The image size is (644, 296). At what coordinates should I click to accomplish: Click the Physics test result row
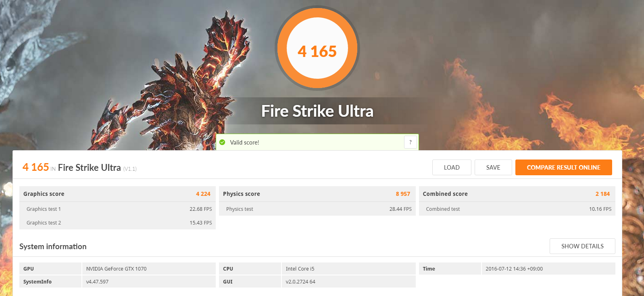[x=317, y=209]
